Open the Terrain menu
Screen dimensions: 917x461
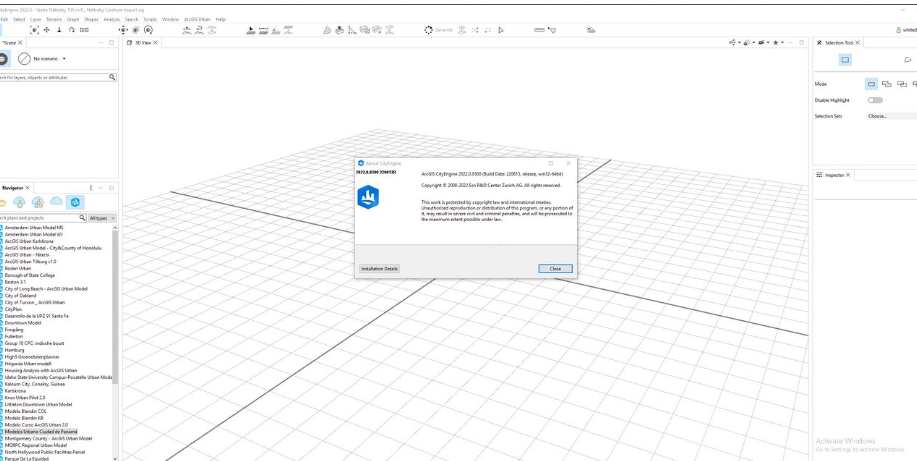pos(54,19)
